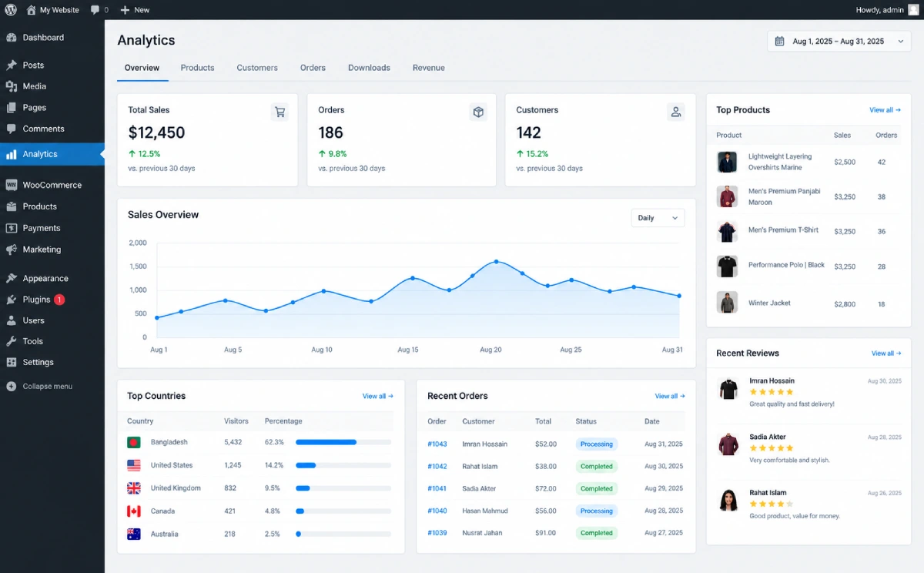Click the WooCommerce logo icon
924x573 pixels.
click(11, 185)
